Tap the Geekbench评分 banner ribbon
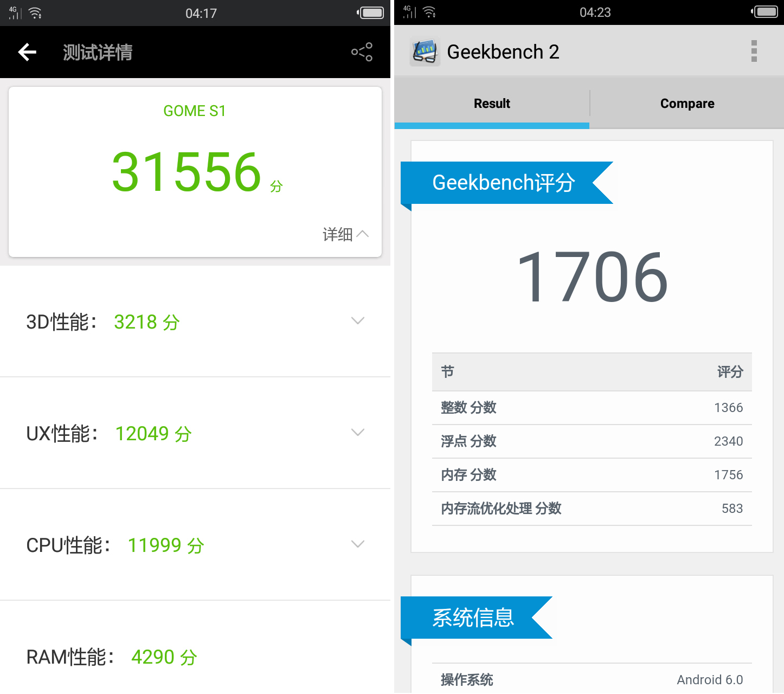Image resolution: width=784 pixels, height=694 pixels. (x=504, y=183)
